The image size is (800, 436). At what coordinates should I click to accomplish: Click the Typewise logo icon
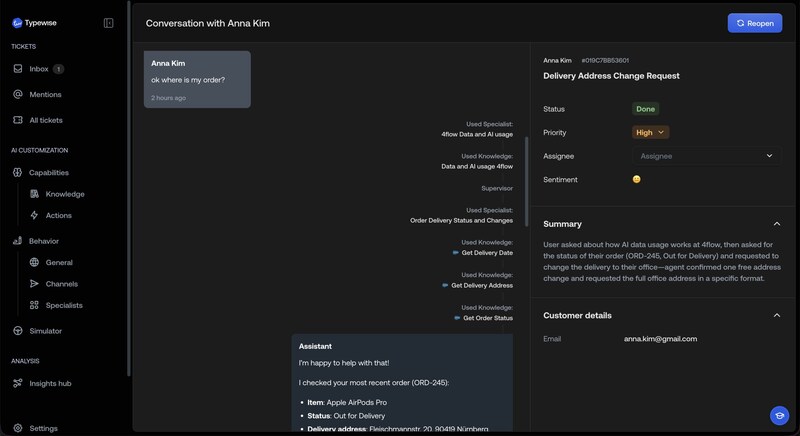(x=17, y=22)
